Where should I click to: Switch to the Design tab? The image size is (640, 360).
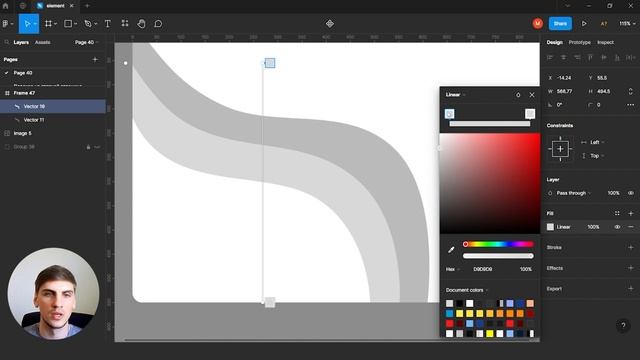click(554, 42)
